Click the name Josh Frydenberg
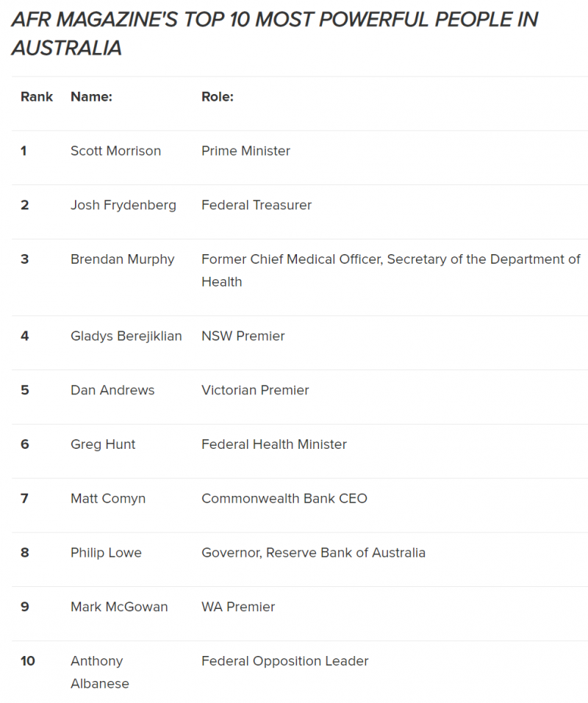 [123, 206]
